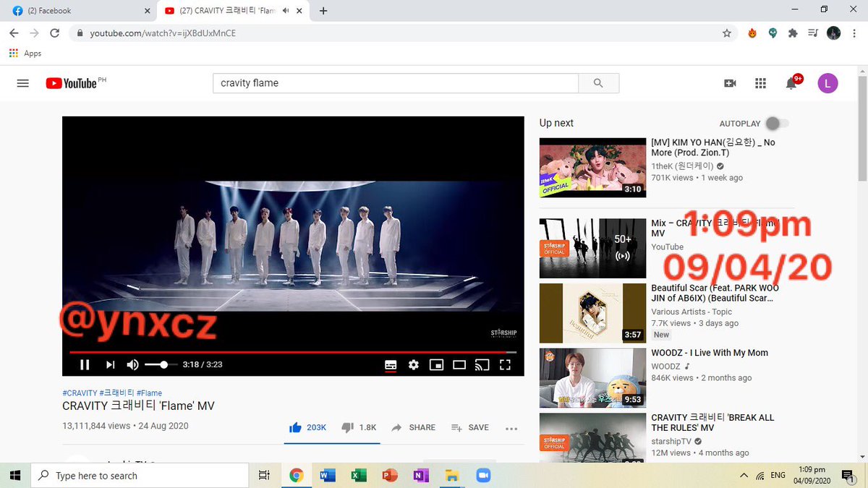Enter full screen mode

[506, 365]
